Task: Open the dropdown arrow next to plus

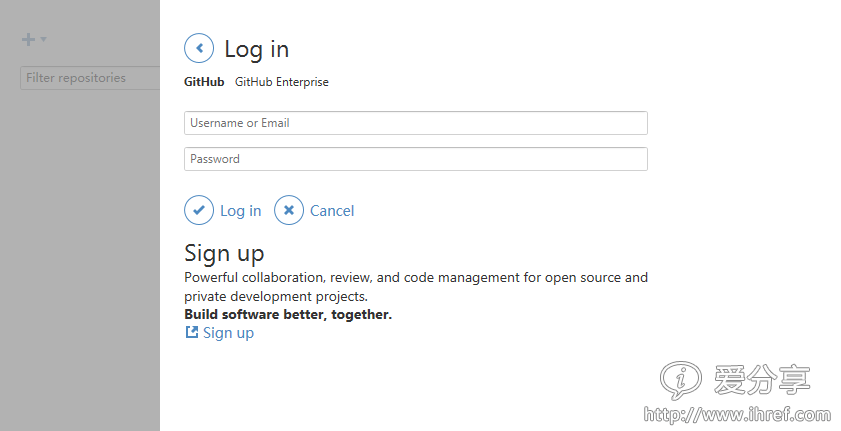Action: [x=43, y=39]
